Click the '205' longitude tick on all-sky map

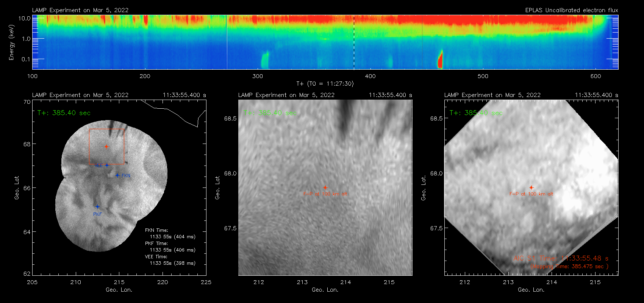(x=32, y=282)
